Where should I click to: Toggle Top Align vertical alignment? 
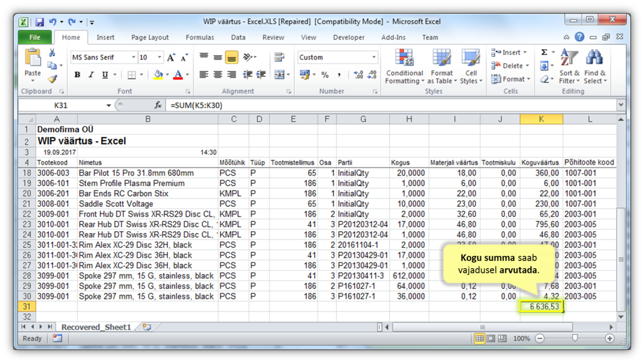point(204,57)
